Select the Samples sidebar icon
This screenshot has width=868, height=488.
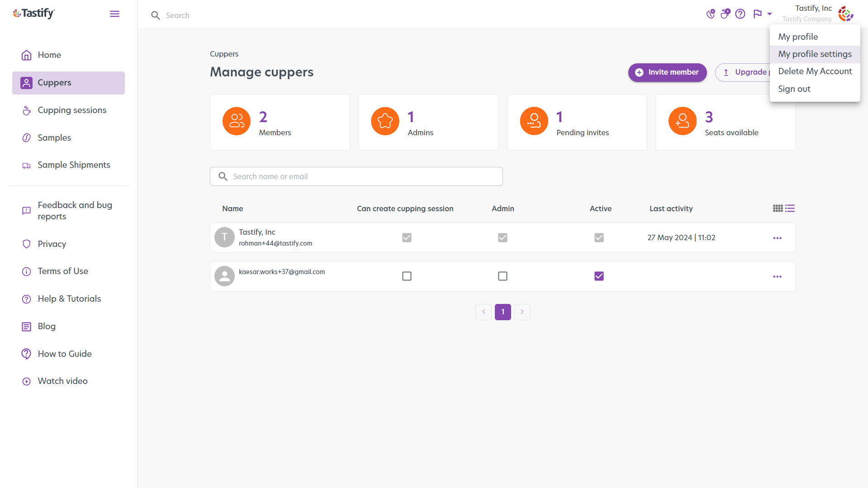26,137
